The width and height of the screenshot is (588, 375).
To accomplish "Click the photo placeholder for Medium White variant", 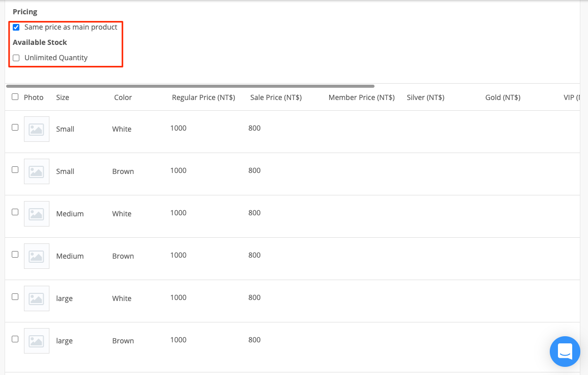I will point(36,214).
